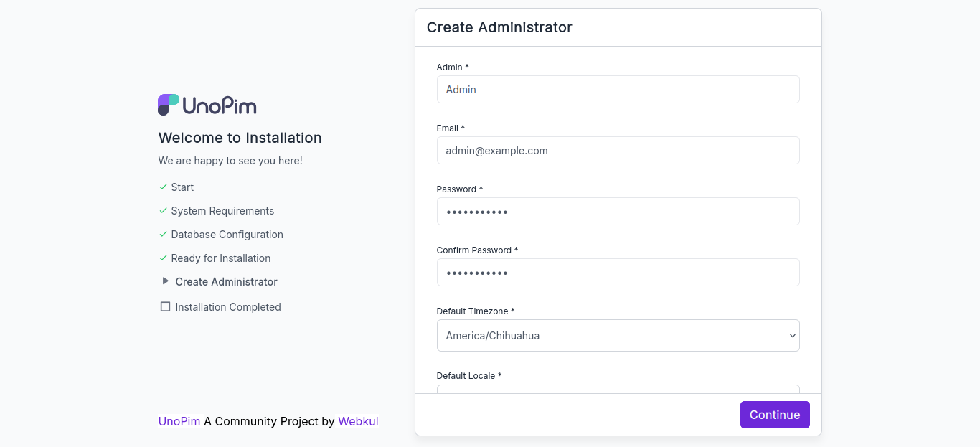Click the Welcome to Installation heading

[x=240, y=138]
